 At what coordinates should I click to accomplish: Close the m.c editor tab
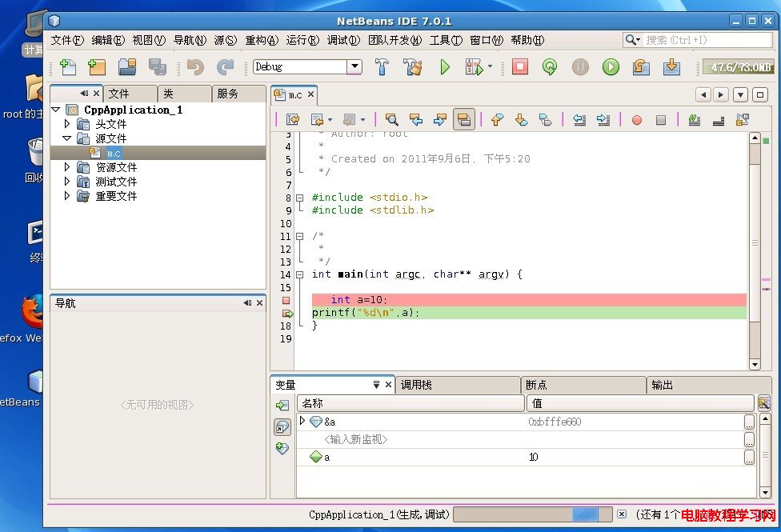310,94
